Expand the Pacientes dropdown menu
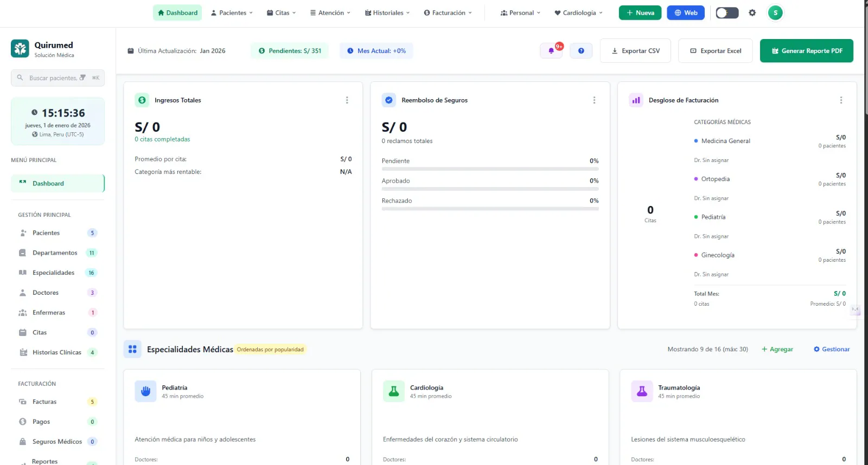Image resolution: width=868 pixels, height=465 pixels. 232,13
